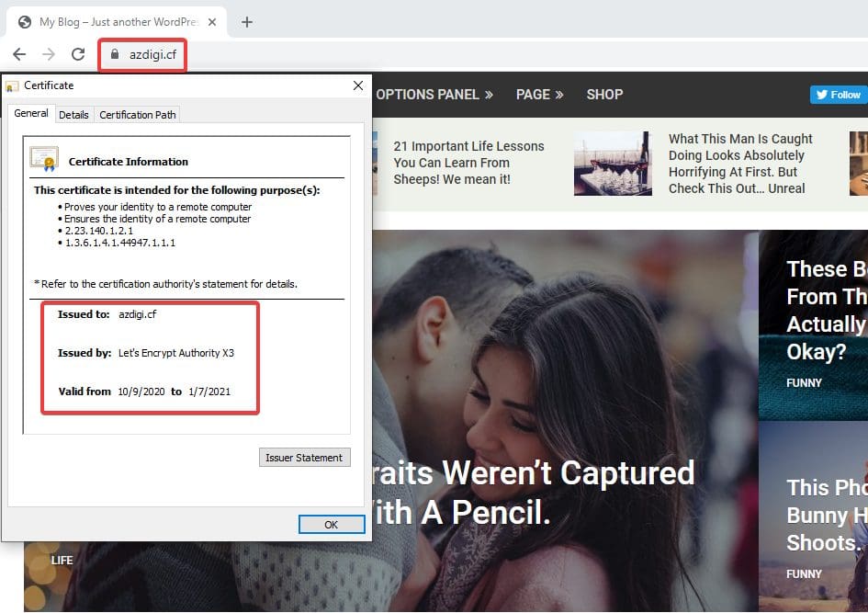The height and width of the screenshot is (613, 868).
Task: Expand the PAGE menu
Action: point(539,95)
